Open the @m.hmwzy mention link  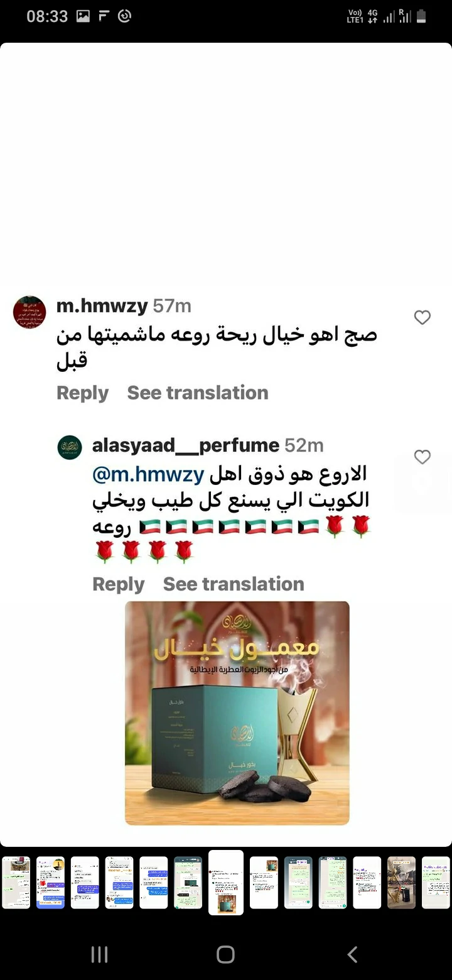tap(148, 474)
